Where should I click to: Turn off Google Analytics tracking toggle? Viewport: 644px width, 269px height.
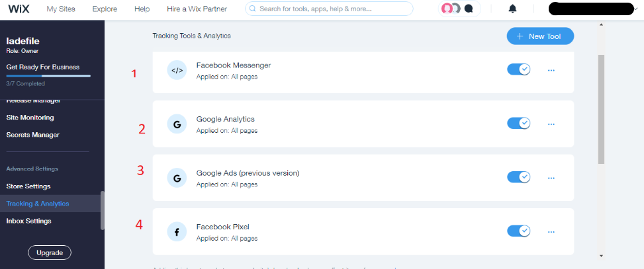coord(519,124)
